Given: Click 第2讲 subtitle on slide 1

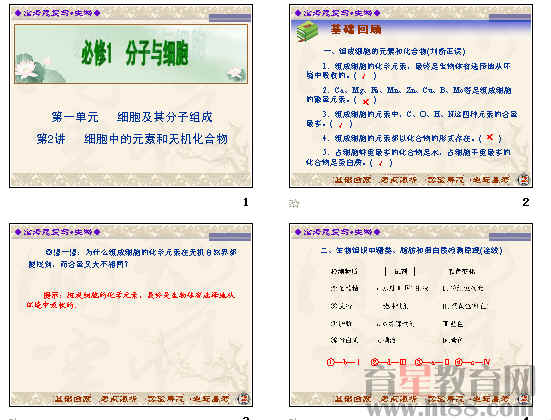Looking at the screenshot, I should tap(132, 139).
